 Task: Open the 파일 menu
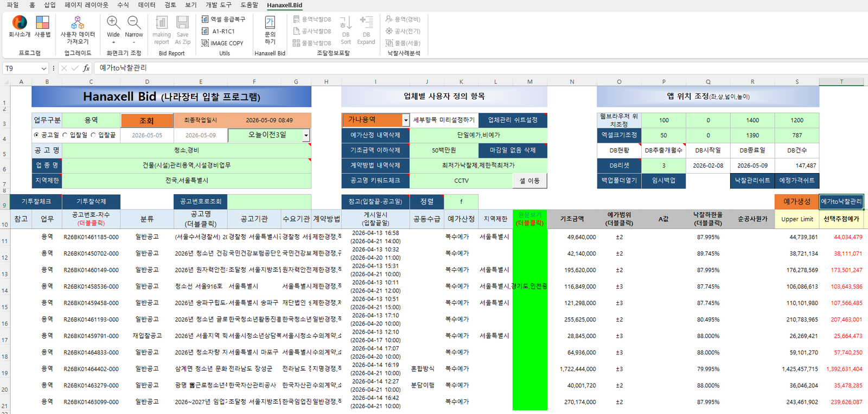[x=12, y=5]
